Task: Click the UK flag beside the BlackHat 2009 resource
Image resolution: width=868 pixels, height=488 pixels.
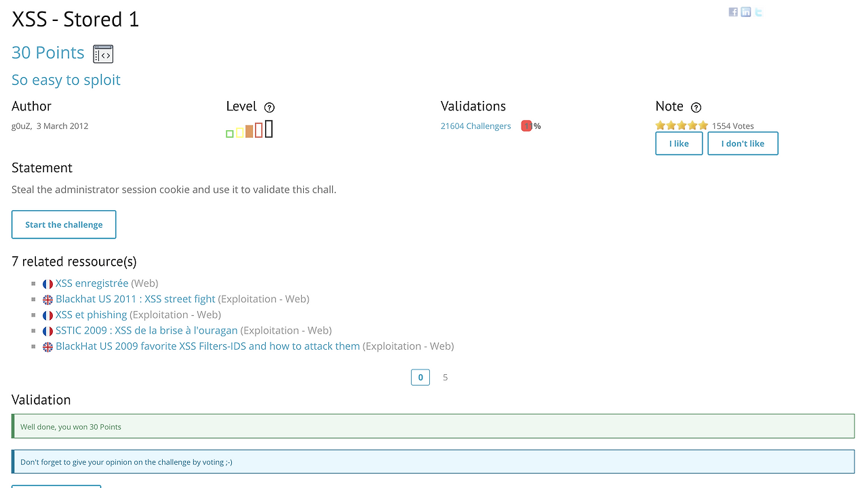Action: point(47,346)
